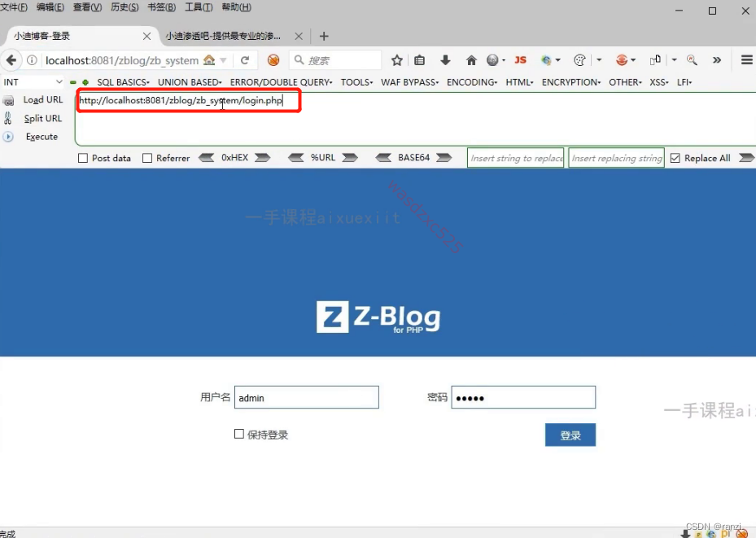Open the hamburger browser menu
The height and width of the screenshot is (538, 756).
pyautogui.click(x=747, y=59)
